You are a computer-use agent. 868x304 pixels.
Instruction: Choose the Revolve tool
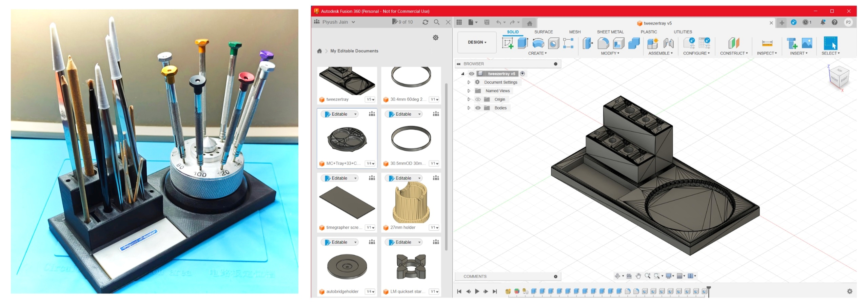tap(538, 43)
